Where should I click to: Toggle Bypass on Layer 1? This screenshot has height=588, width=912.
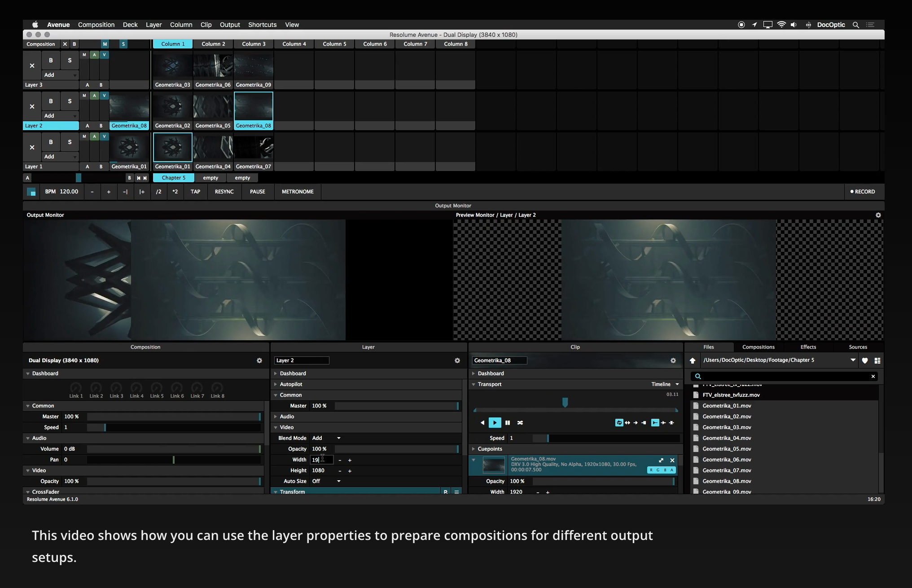51,142
